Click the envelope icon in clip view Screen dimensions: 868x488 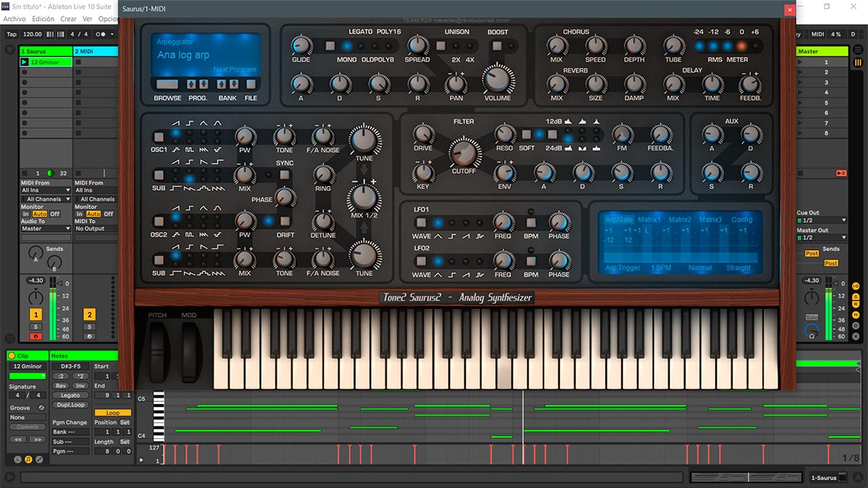(39, 459)
